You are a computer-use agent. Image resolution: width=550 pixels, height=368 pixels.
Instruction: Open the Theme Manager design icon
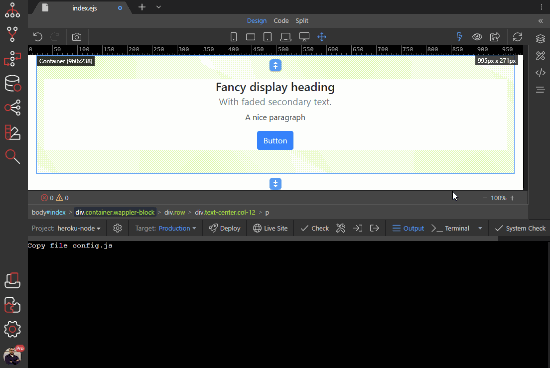pyautogui.click(x=12, y=133)
